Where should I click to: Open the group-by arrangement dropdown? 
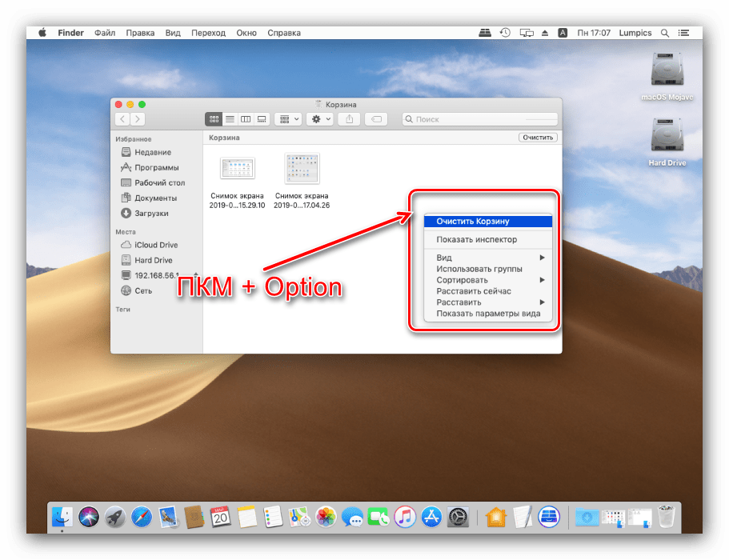coord(287,119)
